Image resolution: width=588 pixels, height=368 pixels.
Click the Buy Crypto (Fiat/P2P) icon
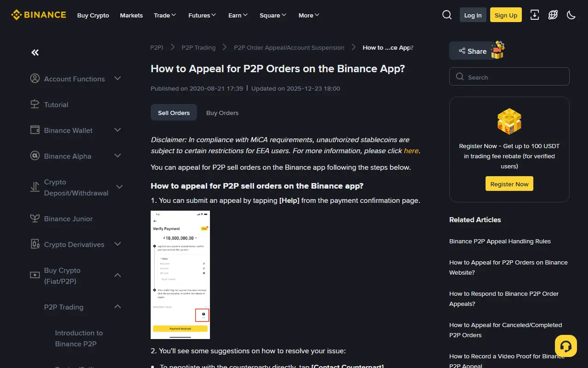point(35,275)
